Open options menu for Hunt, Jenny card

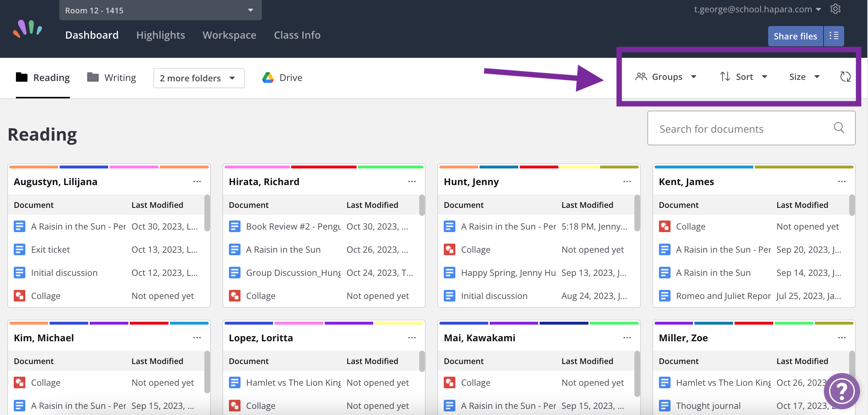click(x=627, y=181)
